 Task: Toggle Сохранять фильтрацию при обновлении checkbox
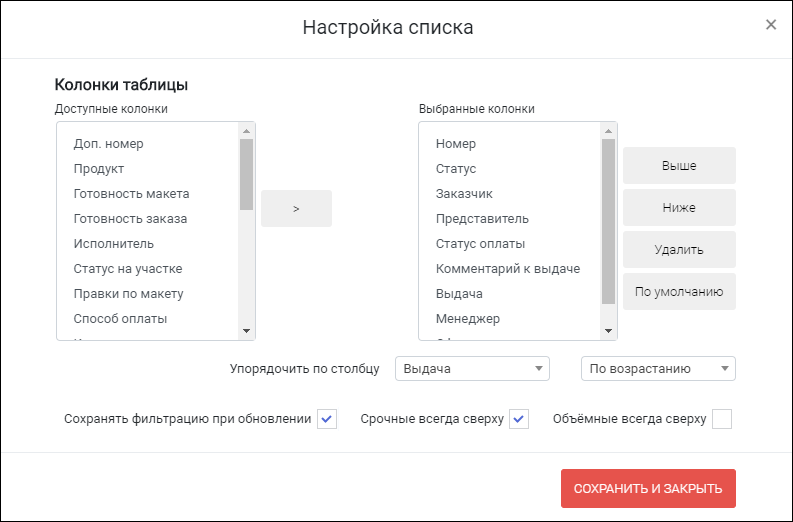[327, 419]
